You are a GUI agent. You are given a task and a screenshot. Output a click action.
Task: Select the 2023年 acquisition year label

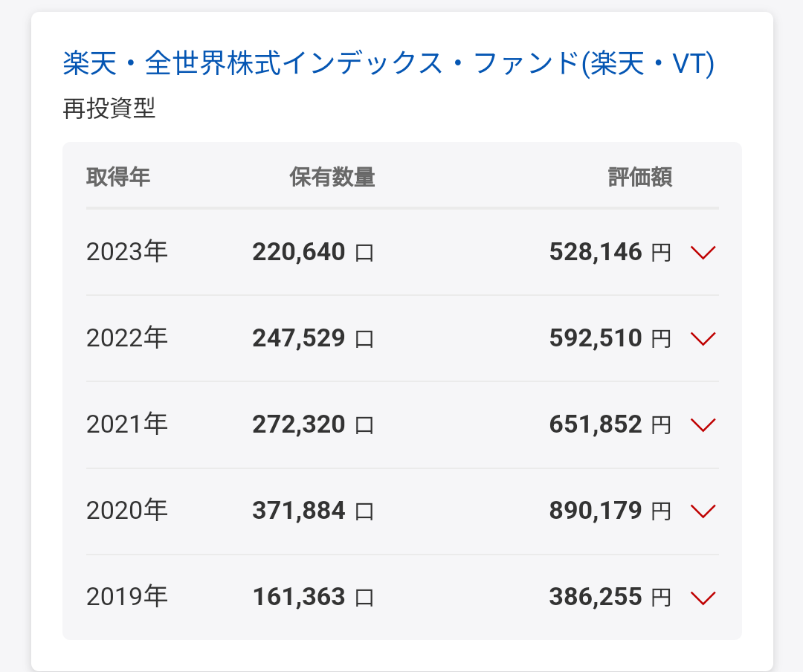pyautogui.click(x=127, y=251)
